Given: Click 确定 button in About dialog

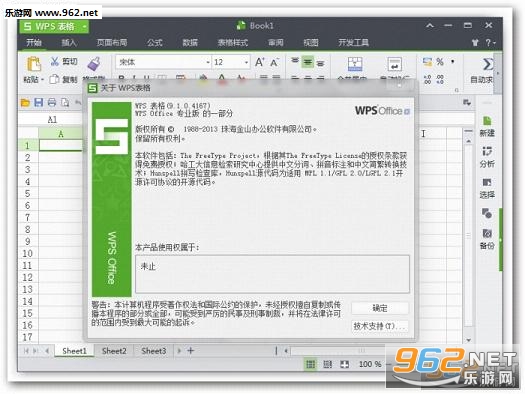Looking at the screenshot, I should pyautogui.click(x=380, y=308).
